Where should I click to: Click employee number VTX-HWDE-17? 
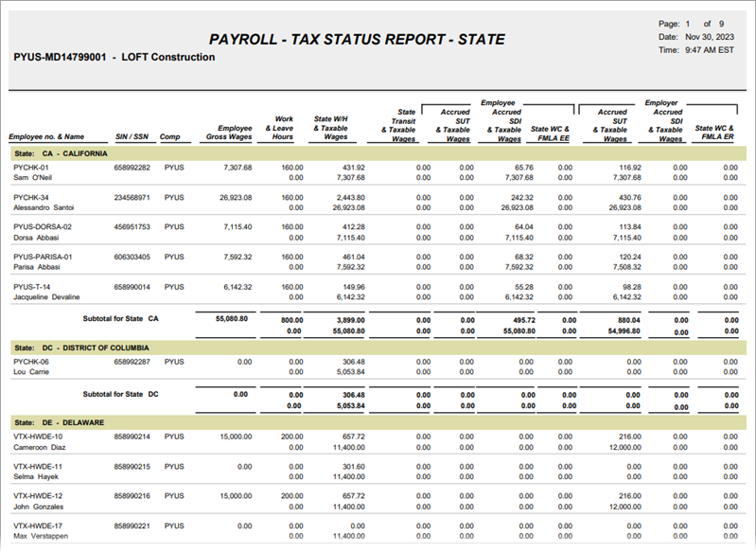38,526
